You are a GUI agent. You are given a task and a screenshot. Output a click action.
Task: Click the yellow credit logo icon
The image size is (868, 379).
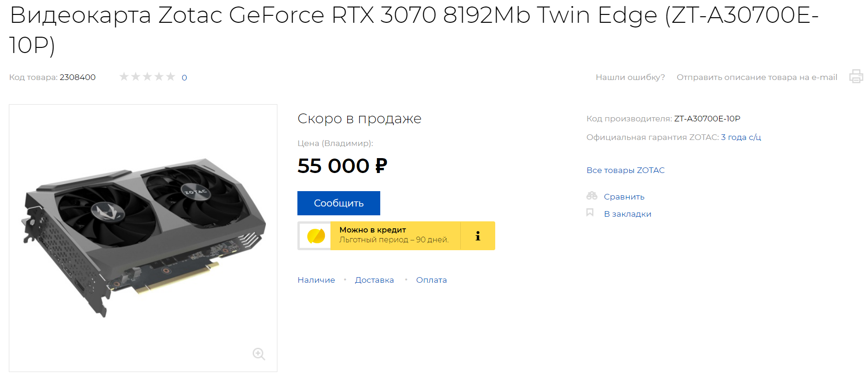[x=316, y=236]
